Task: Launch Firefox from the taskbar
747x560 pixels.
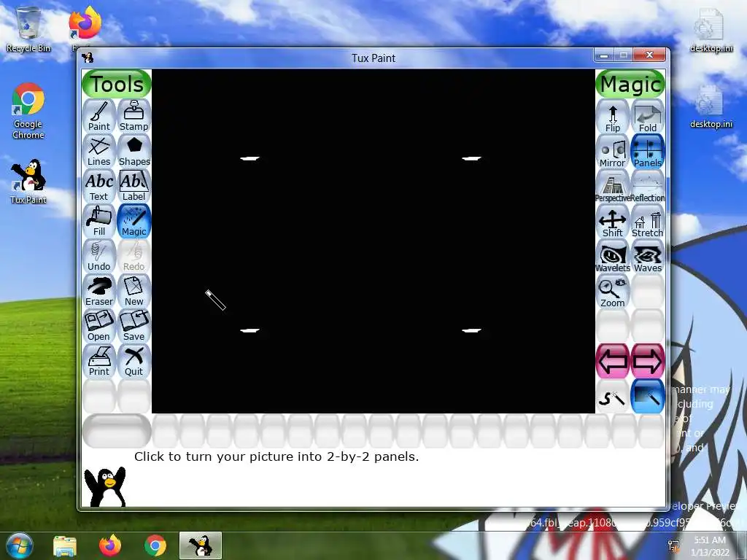Action: (x=110, y=545)
